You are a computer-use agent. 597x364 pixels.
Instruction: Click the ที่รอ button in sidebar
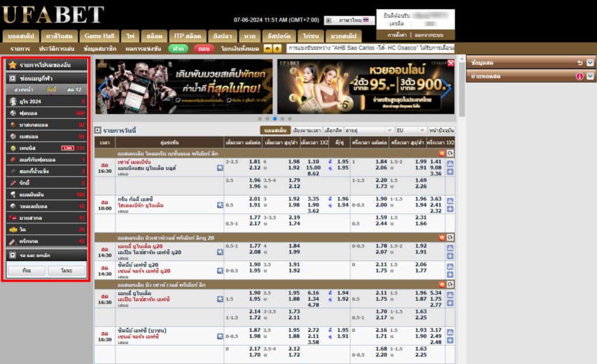[27, 270]
